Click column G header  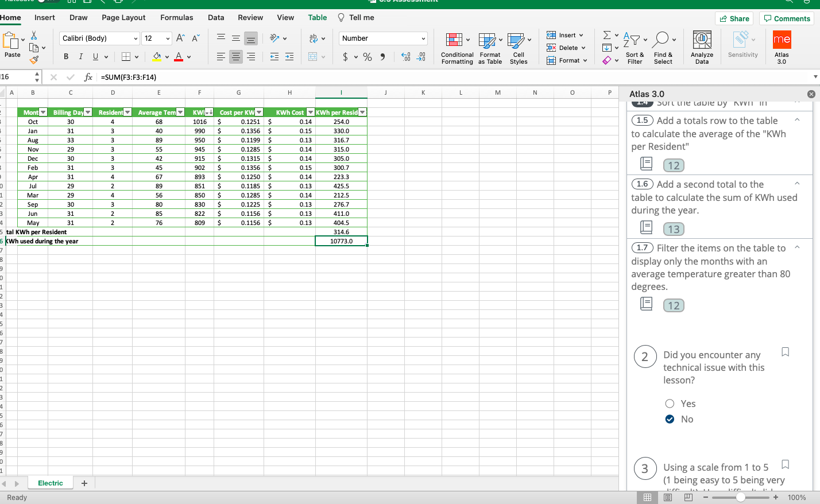tap(238, 92)
